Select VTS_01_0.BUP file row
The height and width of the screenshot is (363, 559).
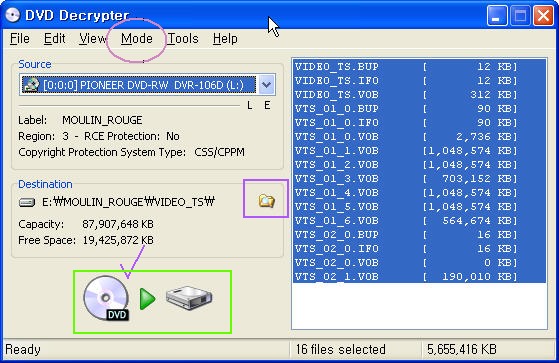419,108
